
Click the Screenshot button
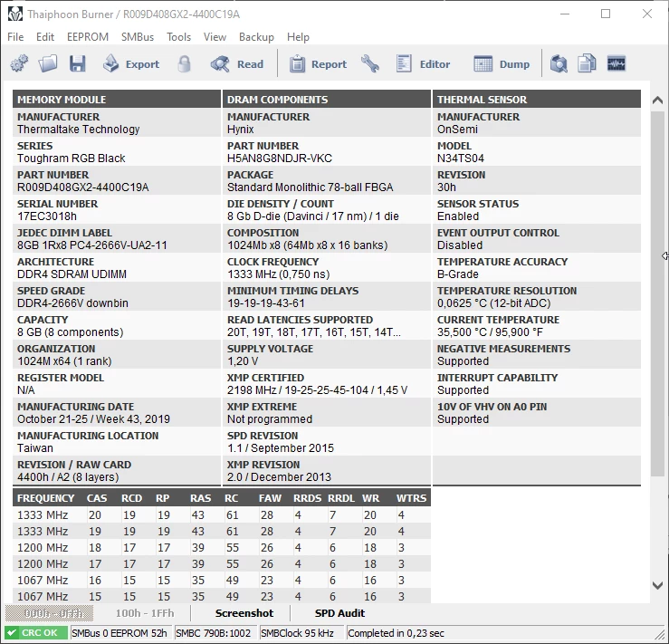click(244, 613)
